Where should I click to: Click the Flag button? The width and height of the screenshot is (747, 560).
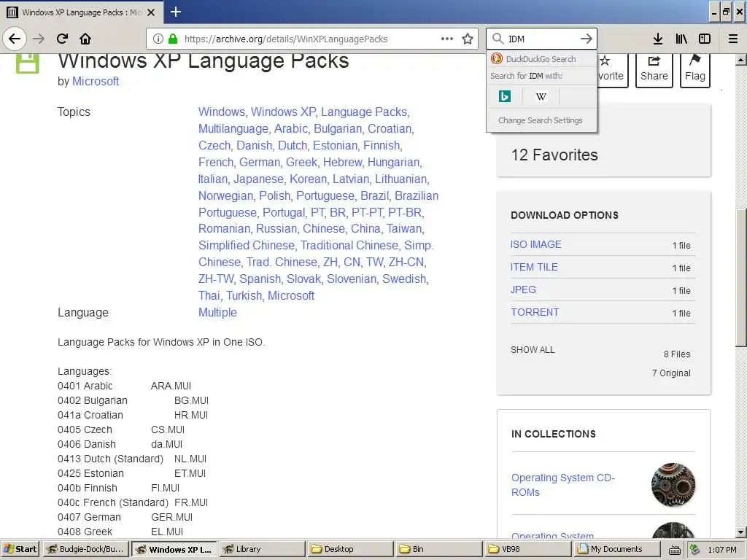click(695, 70)
